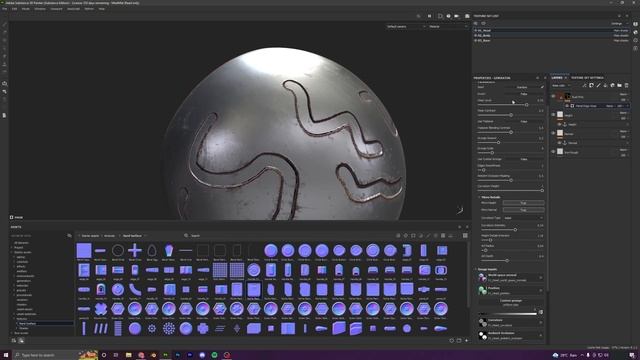This screenshot has height=360, width=640.
Task: Open the Viewport menu
Action: point(56,9)
